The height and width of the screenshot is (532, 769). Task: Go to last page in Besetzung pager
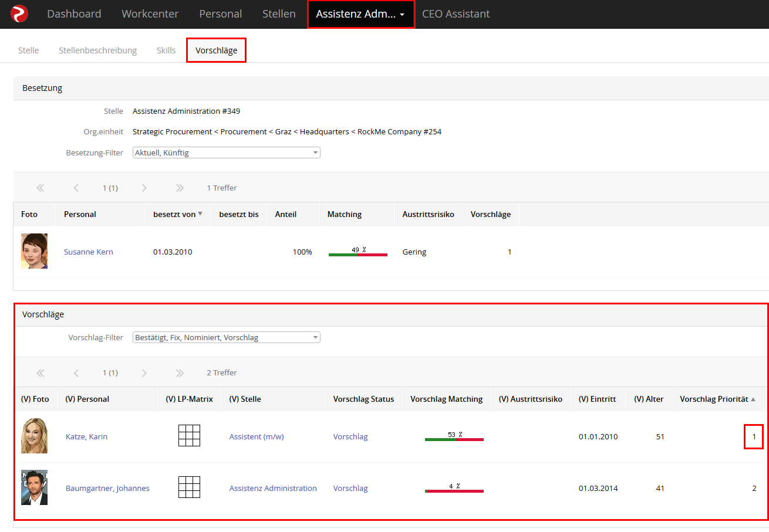pos(180,188)
